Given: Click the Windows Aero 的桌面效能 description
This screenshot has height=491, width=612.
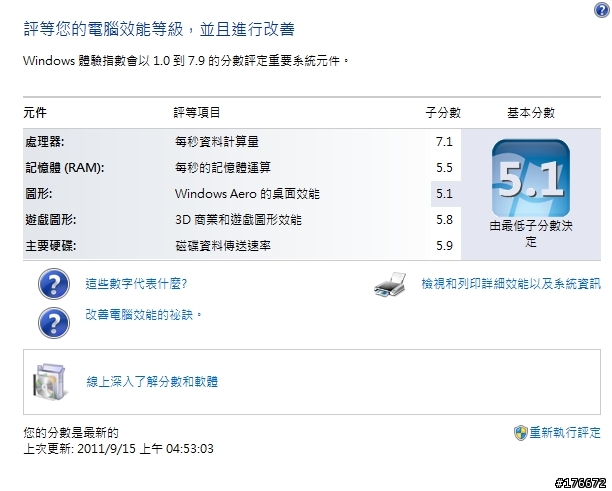Looking at the screenshot, I should [x=247, y=194].
